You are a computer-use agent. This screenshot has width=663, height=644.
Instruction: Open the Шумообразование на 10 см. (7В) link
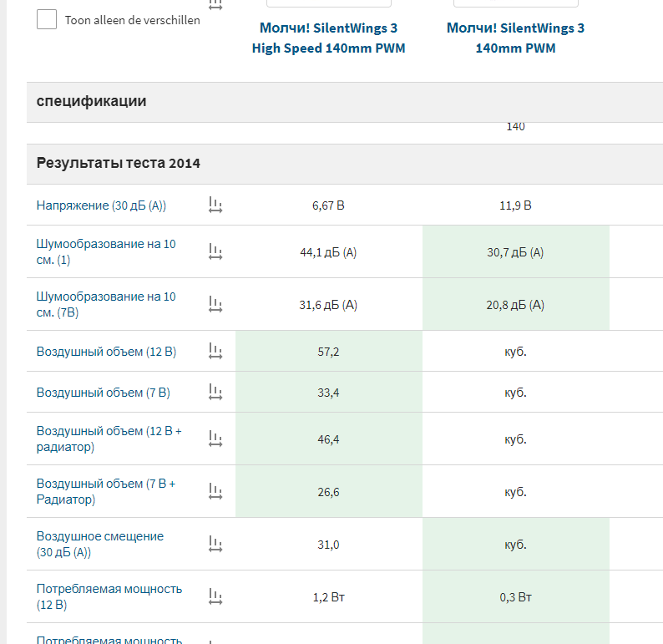(106, 304)
